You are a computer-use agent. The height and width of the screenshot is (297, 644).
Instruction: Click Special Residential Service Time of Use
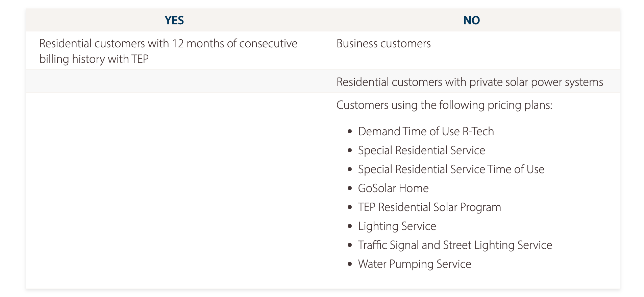(x=451, y=169)
